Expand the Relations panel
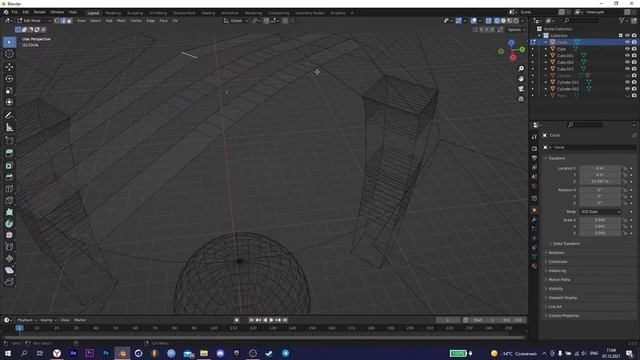 [556, 253]
